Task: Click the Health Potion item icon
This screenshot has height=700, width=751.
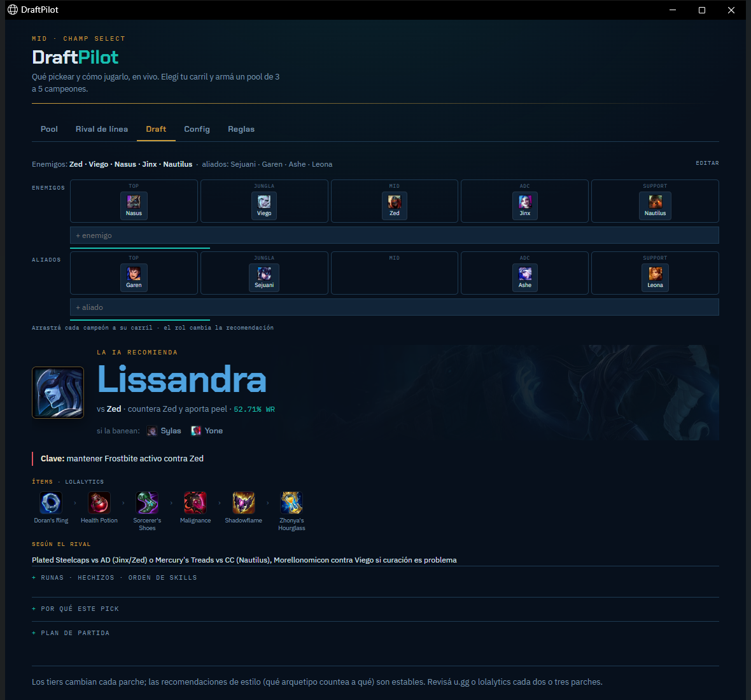Action: coord(99,503)
